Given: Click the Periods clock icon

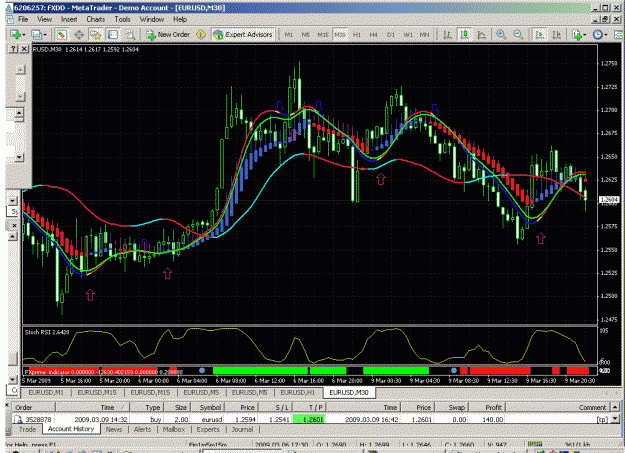Looking at the screenshot, I should 597,35.
